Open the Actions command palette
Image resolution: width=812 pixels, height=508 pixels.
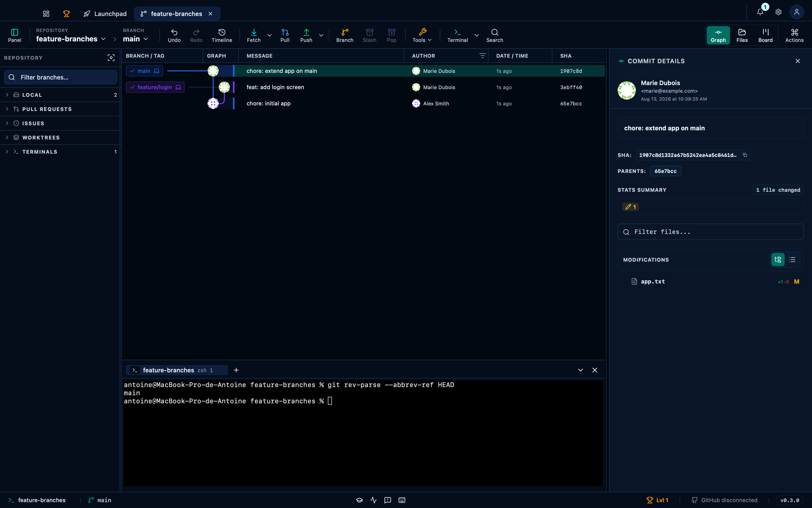click(x=794, y=35)
